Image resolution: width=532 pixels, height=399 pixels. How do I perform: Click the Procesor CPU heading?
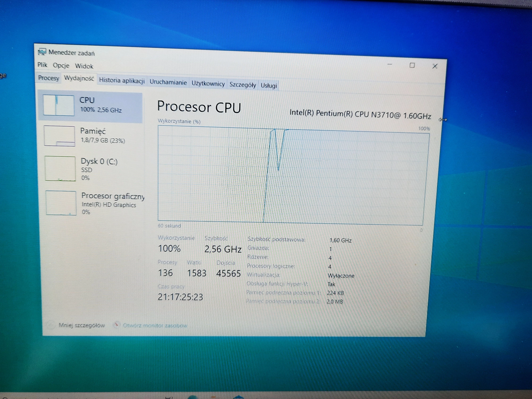coord(199,107)
